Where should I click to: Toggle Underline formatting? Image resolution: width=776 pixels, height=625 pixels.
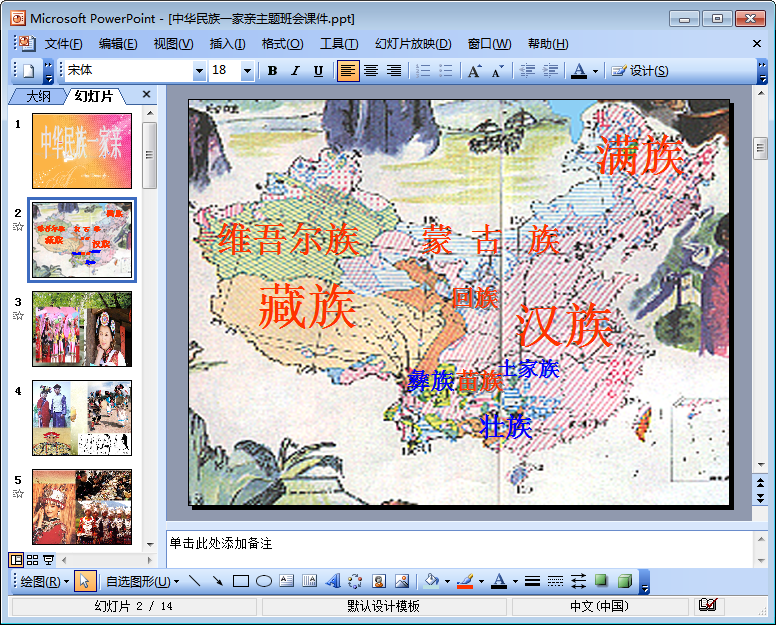(319, 71)
